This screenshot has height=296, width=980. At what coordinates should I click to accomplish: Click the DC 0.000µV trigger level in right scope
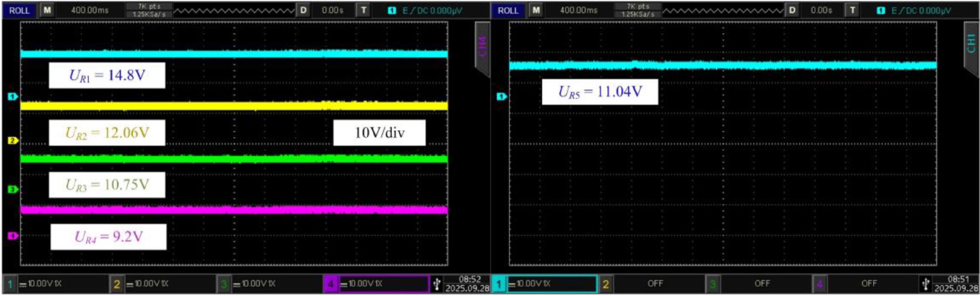tap(928, 11)
